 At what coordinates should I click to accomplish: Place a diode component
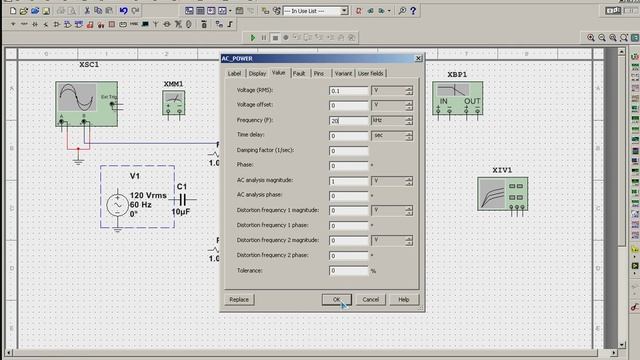[35, 24]
